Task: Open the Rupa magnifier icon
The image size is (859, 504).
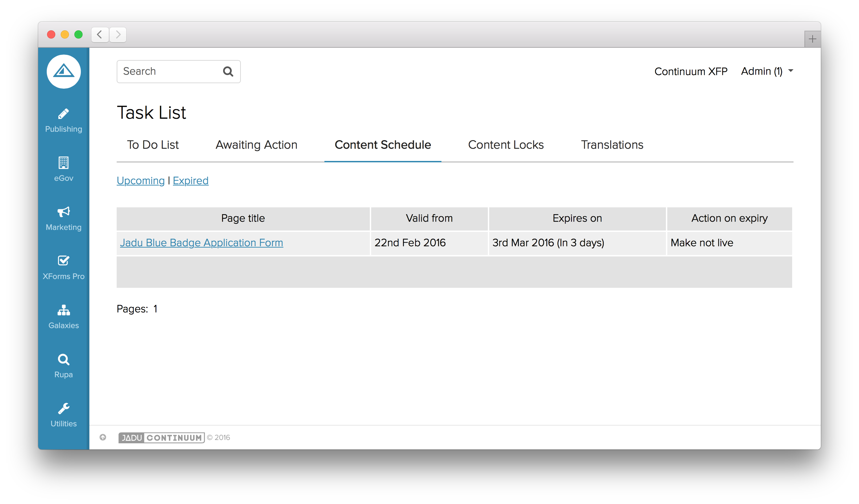Action: click(64, 359)
